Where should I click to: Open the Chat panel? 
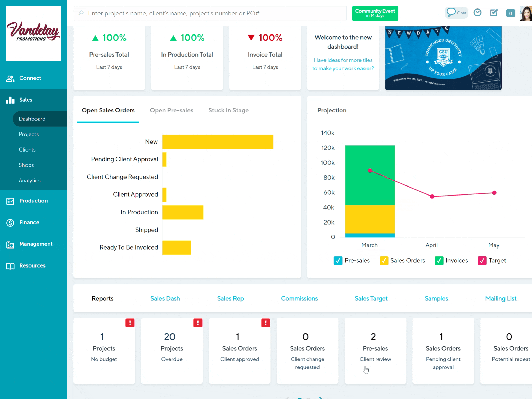456,13
